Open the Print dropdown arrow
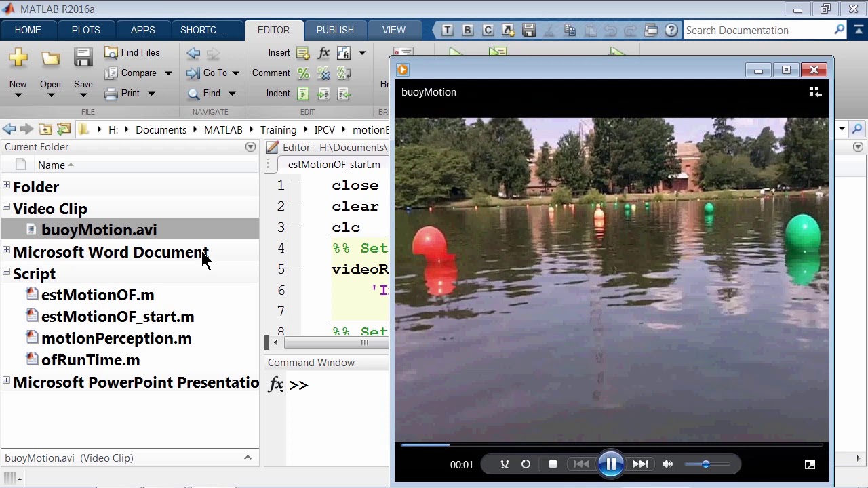868x488 pixels. click(151, 94)
